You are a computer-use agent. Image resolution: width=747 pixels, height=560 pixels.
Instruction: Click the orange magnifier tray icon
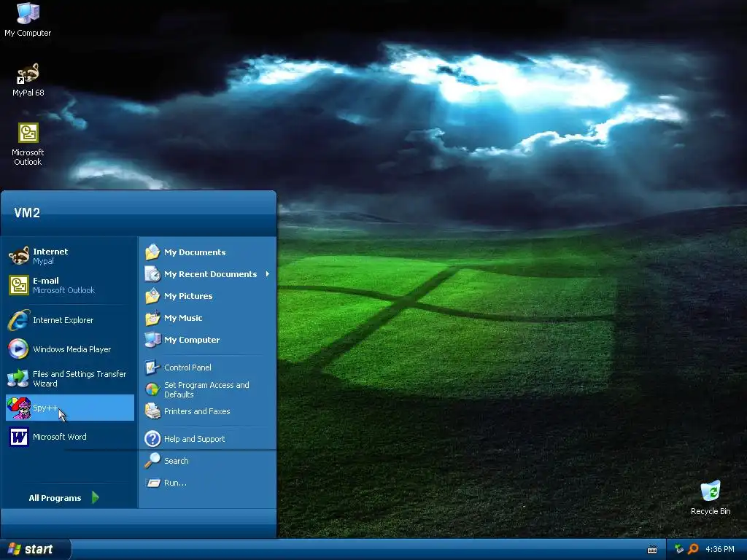pos(693,549)
